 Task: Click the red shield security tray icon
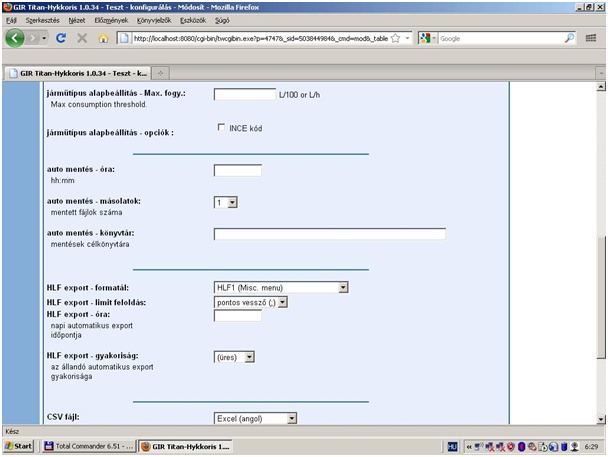click(x=511, y=447)
